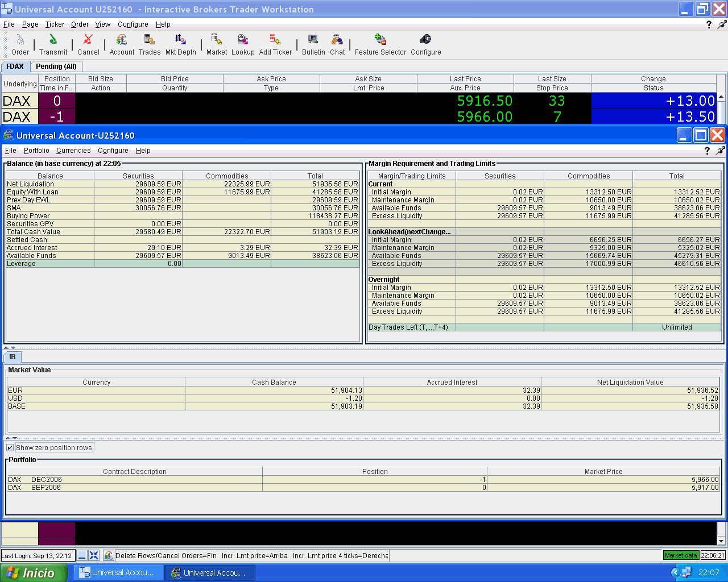The height and width of the screenshot is (582, 728).
Task: Open the Page menu
Action: click(x=30, y=24)
